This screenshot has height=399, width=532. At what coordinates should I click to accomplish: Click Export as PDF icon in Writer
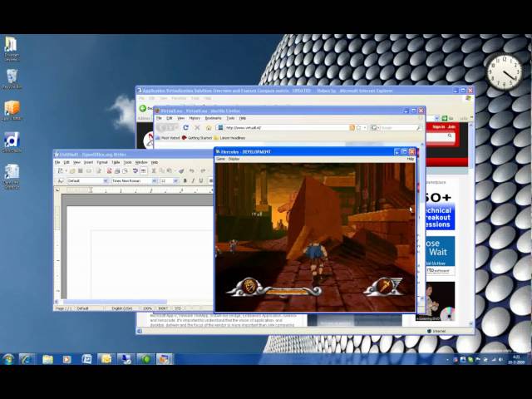[x=109, y=170]
